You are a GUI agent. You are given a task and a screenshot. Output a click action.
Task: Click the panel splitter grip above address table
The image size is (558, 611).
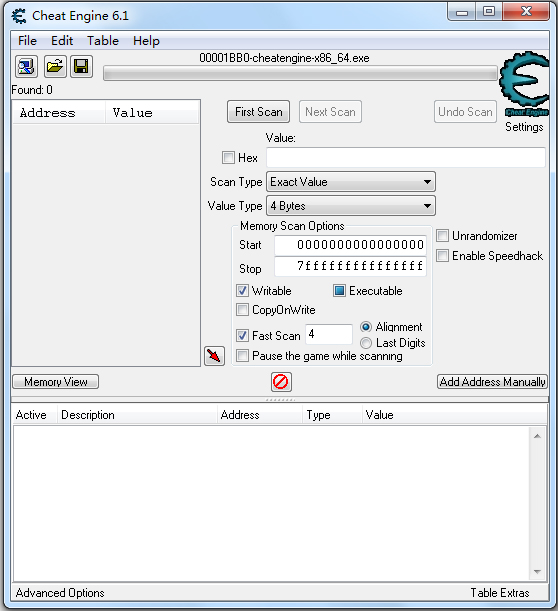tap(280, 400)
